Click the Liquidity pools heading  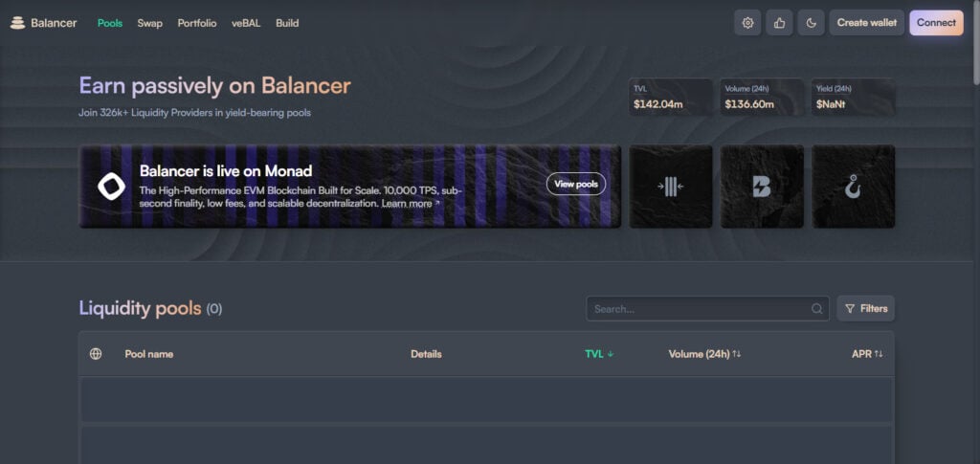click(x=140, y=308)
